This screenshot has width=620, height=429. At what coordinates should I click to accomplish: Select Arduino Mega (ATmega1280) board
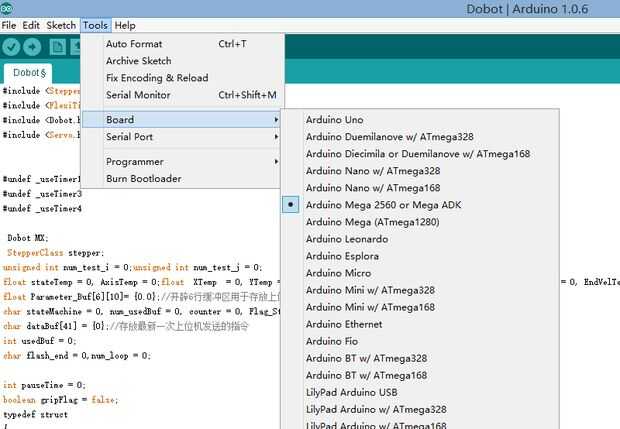click(x=420, y=222)
